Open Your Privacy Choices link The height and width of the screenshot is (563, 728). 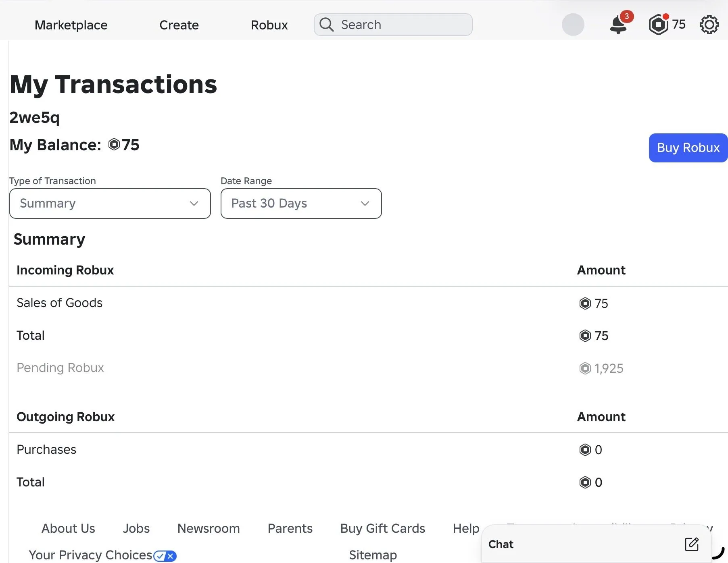(90, 555)
